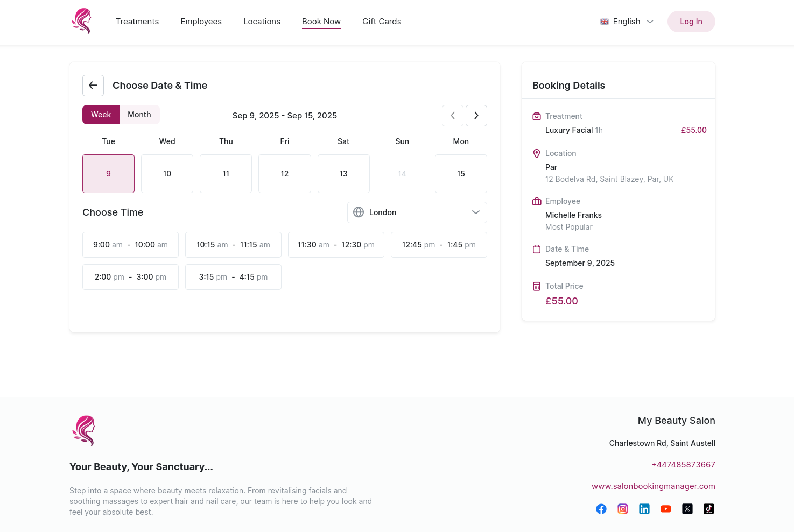Choose the 9:00 am - 10:00 am slot
794x532 pixels.
[130, 245]
